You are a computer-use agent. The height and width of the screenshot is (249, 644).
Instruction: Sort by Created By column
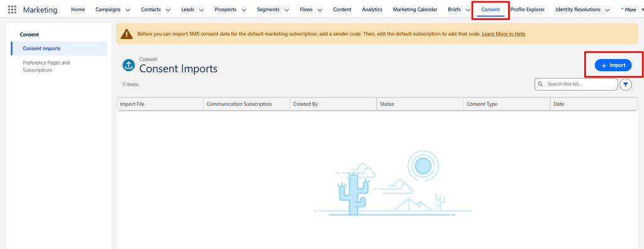coord(333,104)
